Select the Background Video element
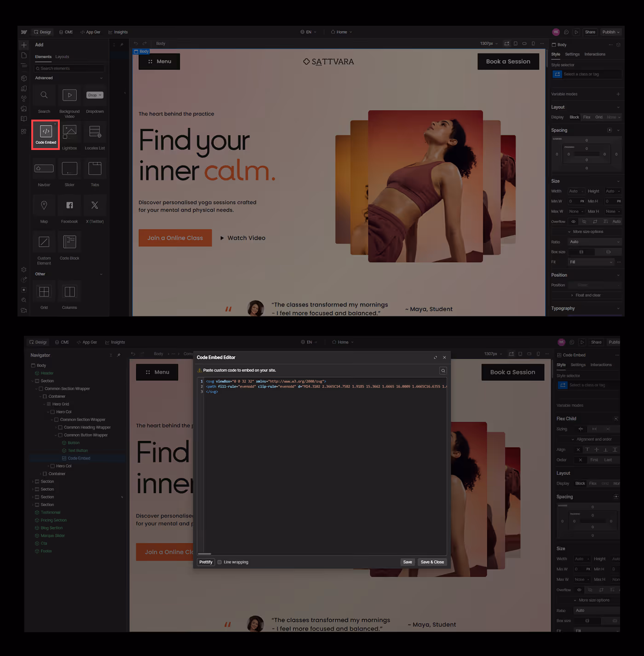 tap(69, 100)
